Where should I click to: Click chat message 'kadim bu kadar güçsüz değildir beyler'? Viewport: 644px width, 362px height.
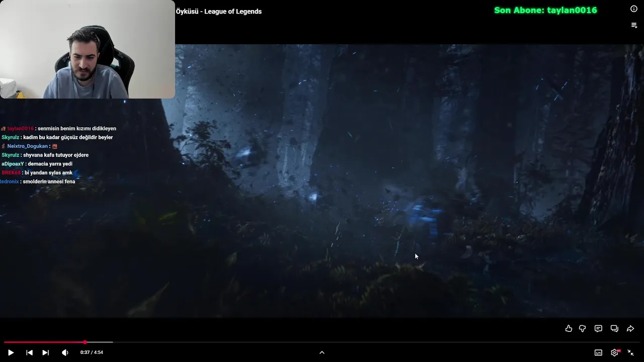(x=68, y=137)
